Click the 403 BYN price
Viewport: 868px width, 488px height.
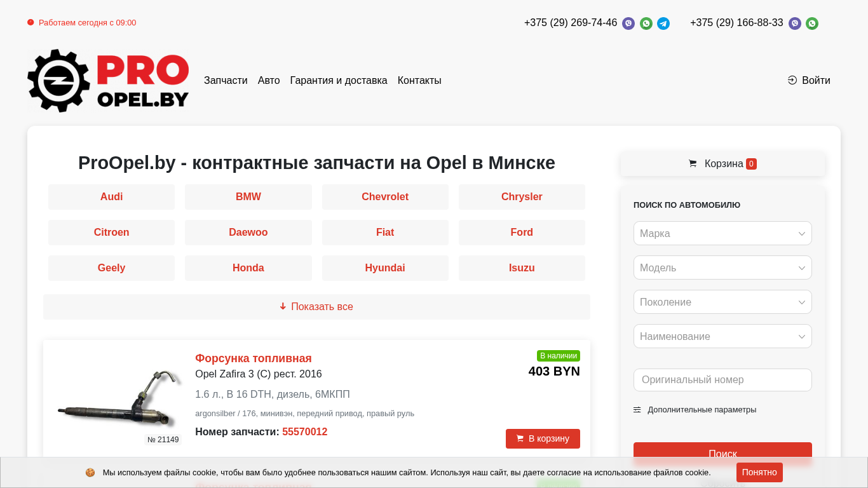click(554, 371)
